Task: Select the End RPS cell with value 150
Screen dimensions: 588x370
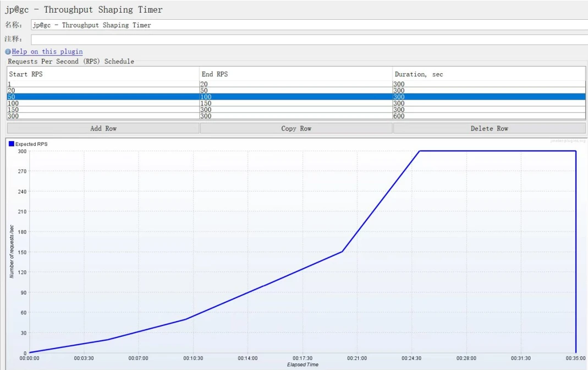Action: pyautogui.click(x=296, y=104)
